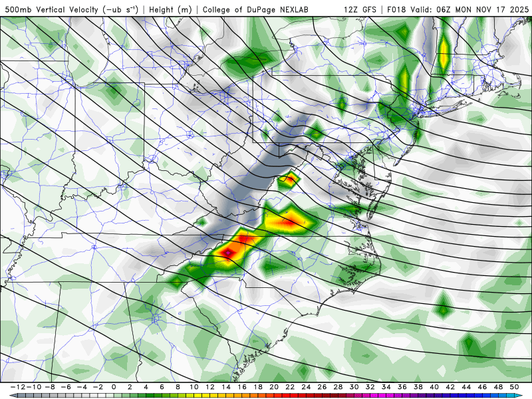Click the '40' color scale label
This screenshot has width=532, height=399.
434,387
